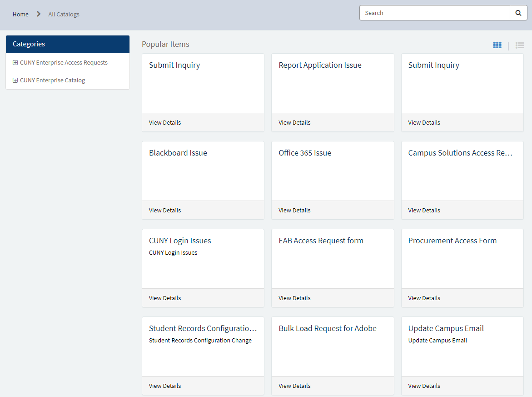This screenshot has height=397, width=532.
Task: Click the search magnifying glass icon
Action: click(x=518, y=13)
